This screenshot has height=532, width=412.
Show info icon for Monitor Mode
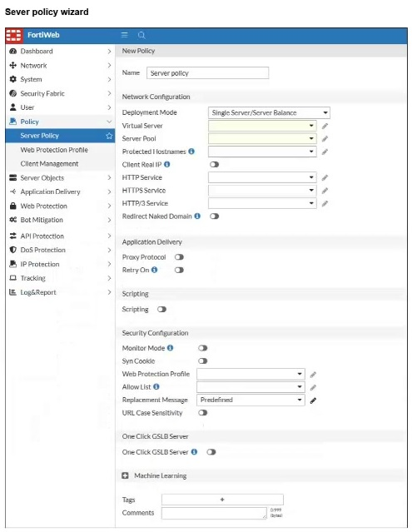tap(171, 348)
